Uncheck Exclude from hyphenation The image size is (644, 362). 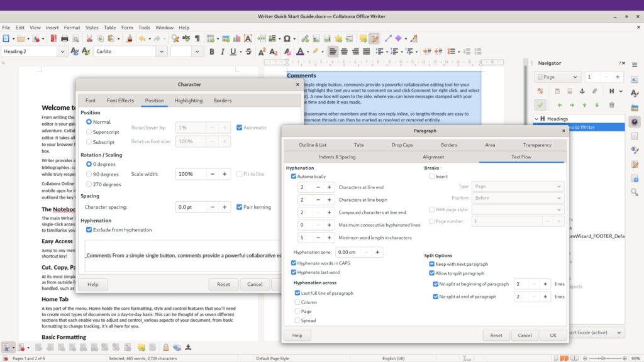click(x=89, y=230)
